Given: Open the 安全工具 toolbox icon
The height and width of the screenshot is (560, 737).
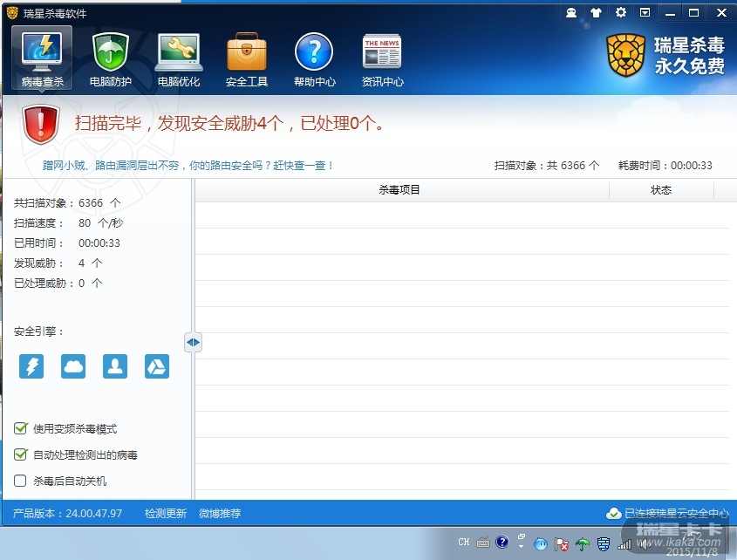Looking at the screenshot, I should (247, 58).
